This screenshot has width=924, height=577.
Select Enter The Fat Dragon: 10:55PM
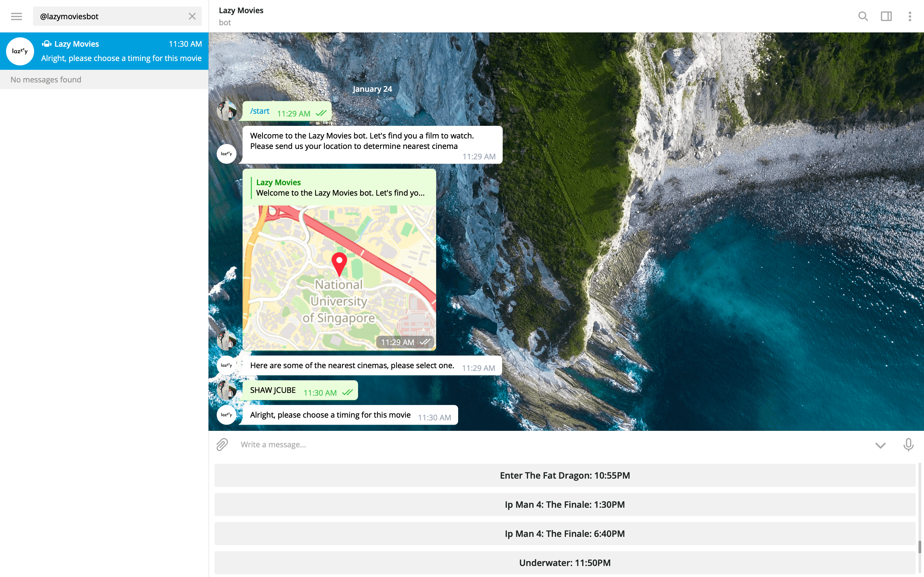[565, 476]
